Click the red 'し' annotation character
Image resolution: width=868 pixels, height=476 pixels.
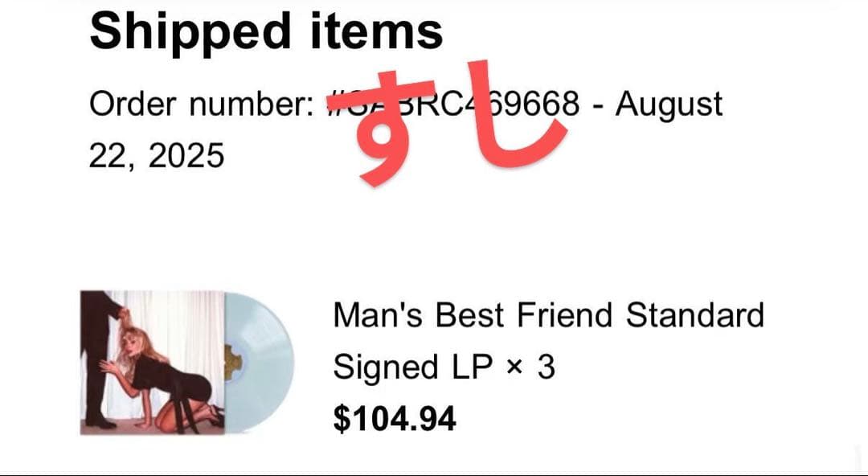(x=514, y=113)
